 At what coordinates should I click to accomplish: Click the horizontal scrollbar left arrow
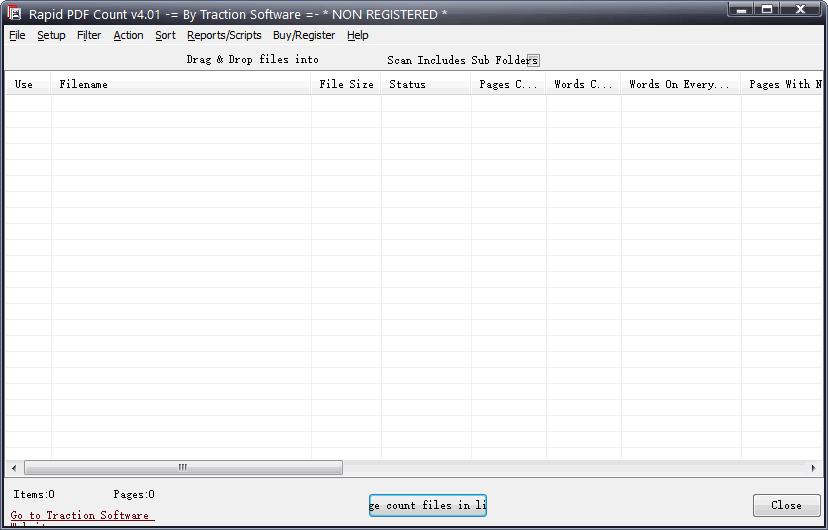click(14, 468)
